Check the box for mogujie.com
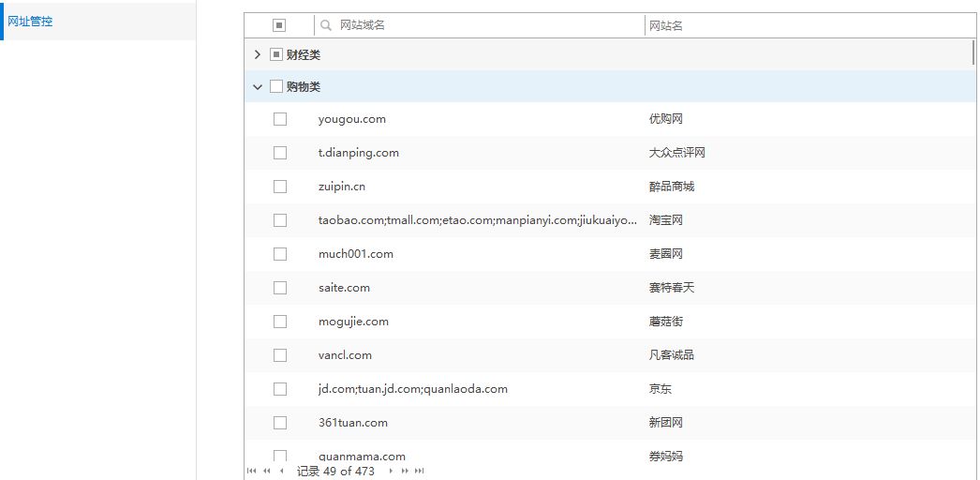Image resolution: width=980 pixels, height=480 pixels. pos(280,322)
